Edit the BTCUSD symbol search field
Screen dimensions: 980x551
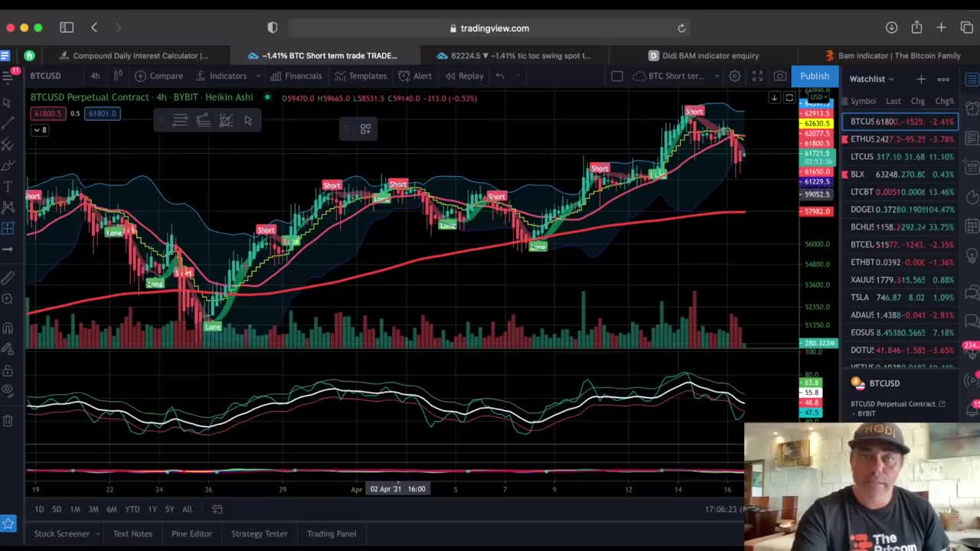pyautogui.click(x=45, y=76)
